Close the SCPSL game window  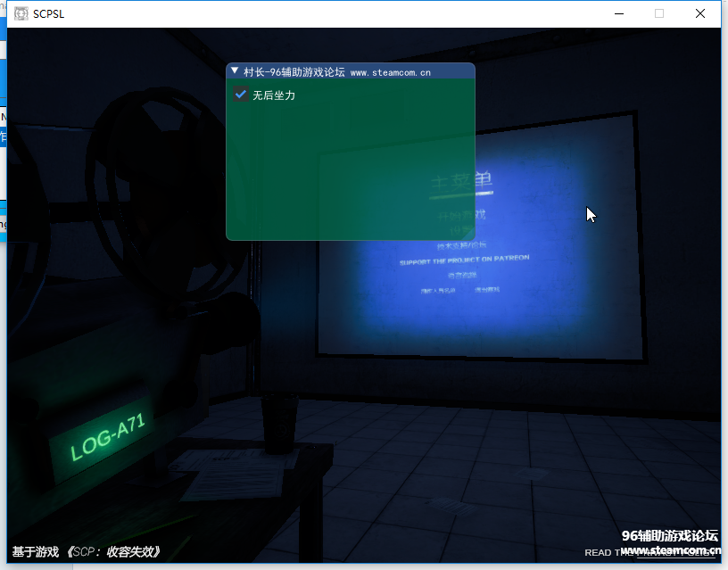coord(700,13)
